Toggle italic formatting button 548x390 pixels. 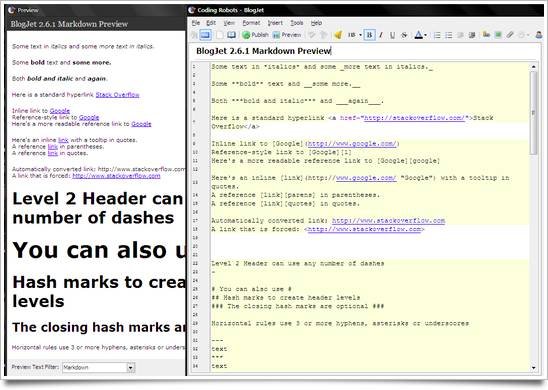click(x=381, y=35)
